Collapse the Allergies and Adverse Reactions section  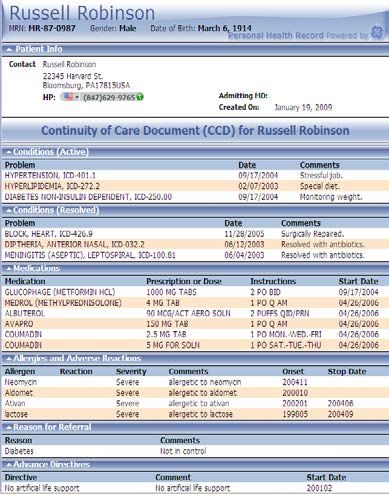coord(9,359)
